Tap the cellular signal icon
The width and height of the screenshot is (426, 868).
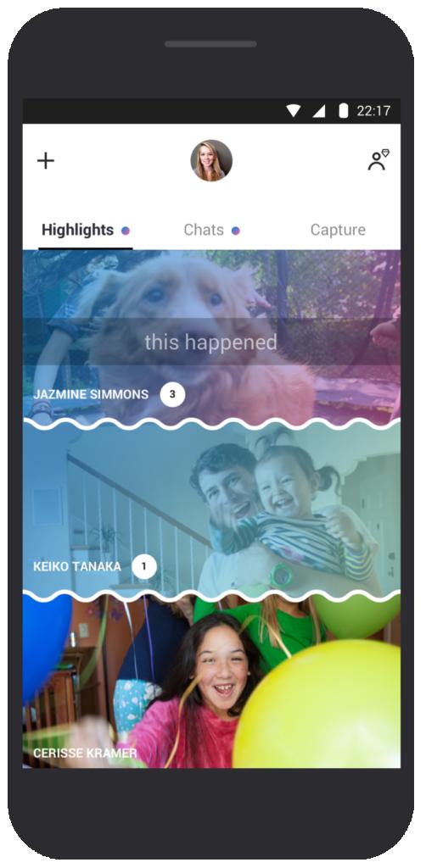318,111
